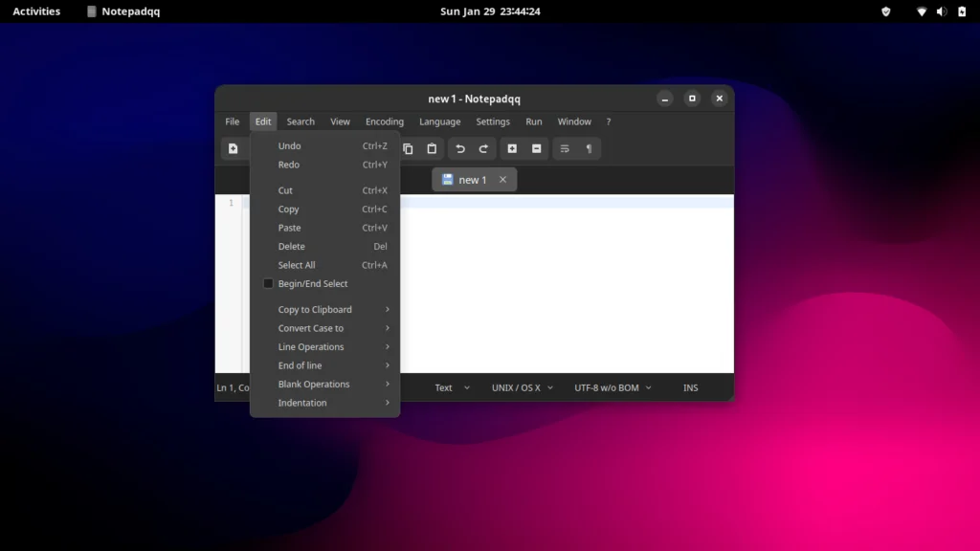Choose Select All from the Edit menu

[x=297, y=265]
